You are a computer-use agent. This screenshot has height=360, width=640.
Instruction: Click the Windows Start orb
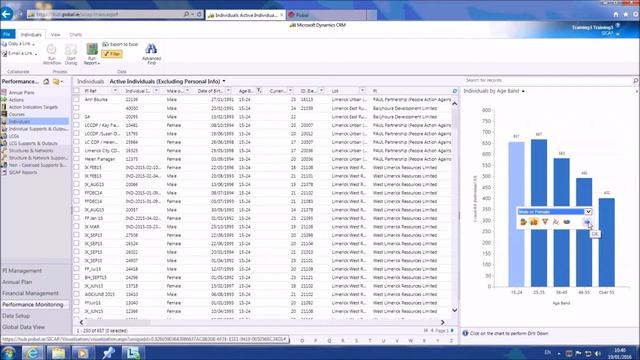pyautogui.click(x=8, y=353)
